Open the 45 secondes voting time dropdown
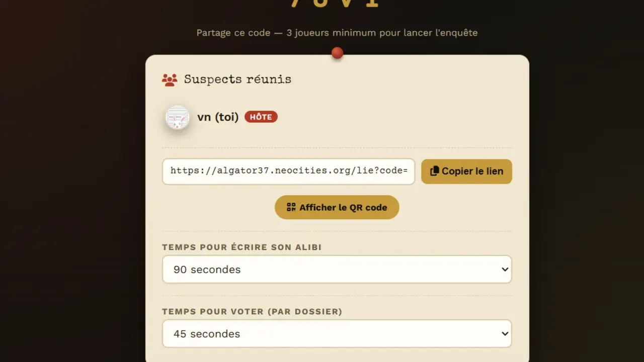644x362 pixels. [x=337, y=334]
